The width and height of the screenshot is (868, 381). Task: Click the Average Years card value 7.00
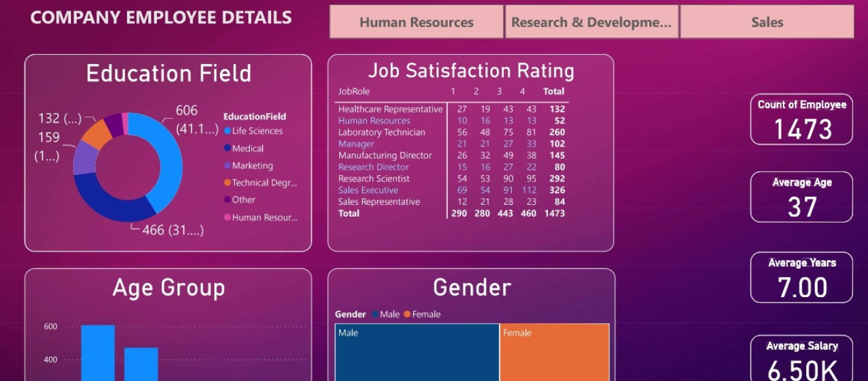tap(802, 287)
